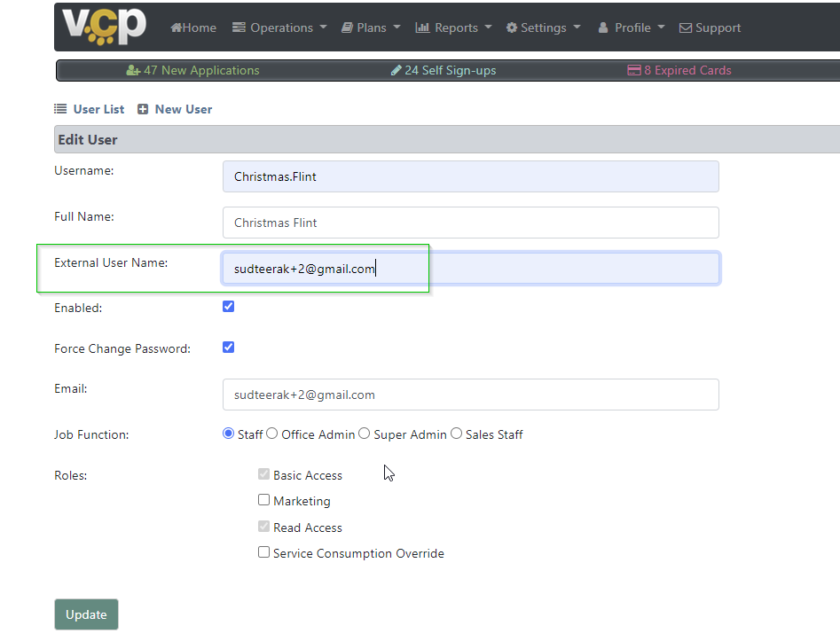
Task: Expand the Settings dropdown arrow
Action: 577,27
